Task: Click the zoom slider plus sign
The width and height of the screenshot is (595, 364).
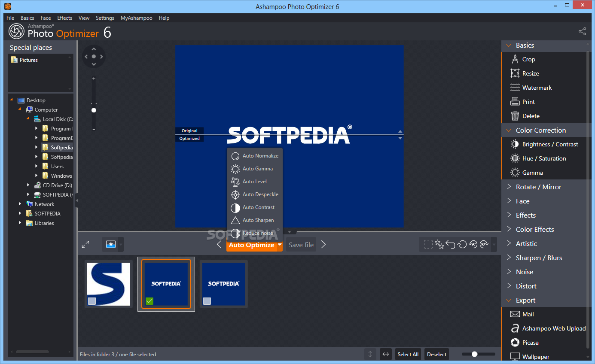Action: [x=94, y=79]
